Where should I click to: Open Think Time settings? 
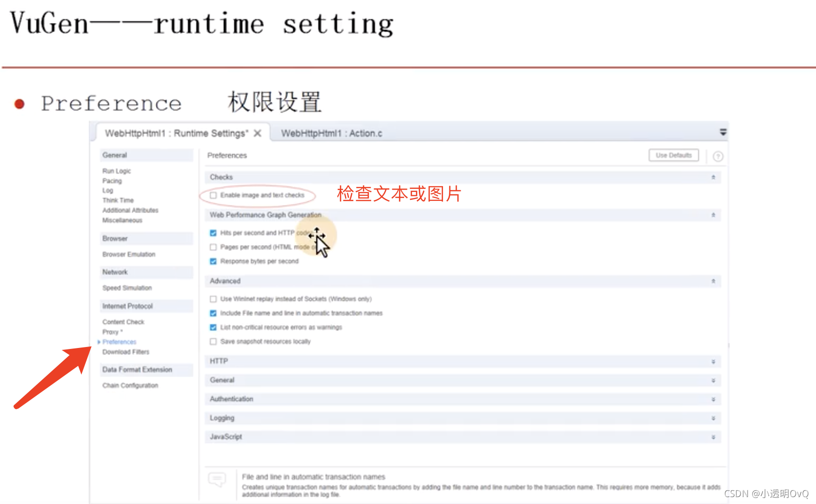[118, 200]
